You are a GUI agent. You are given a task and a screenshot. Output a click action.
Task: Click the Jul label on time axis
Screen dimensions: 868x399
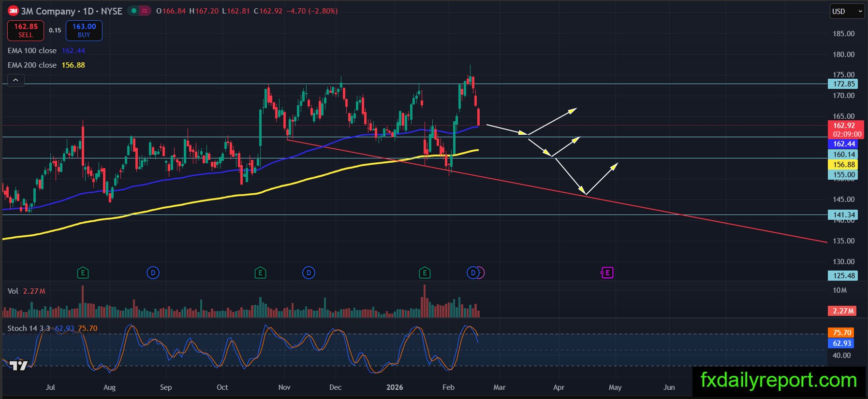50,387
